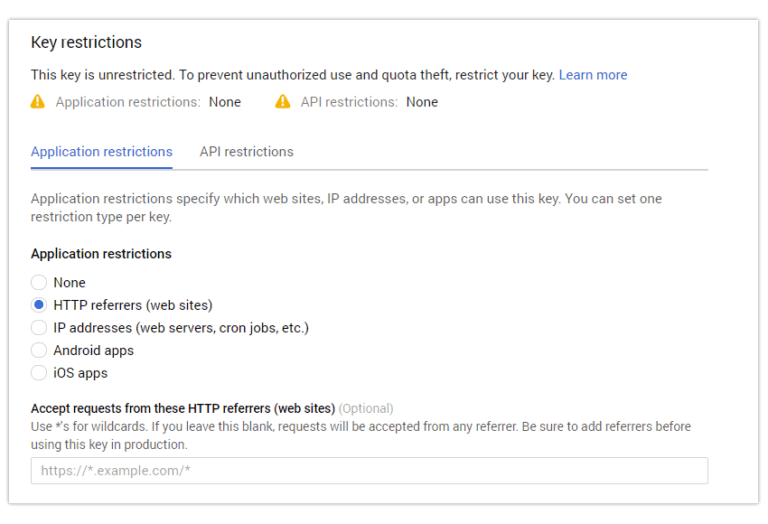Click the warning icon beside API restrictions status
Image resolution: width=768 pixels, height=524 pixels.
[x=283, y=102]
